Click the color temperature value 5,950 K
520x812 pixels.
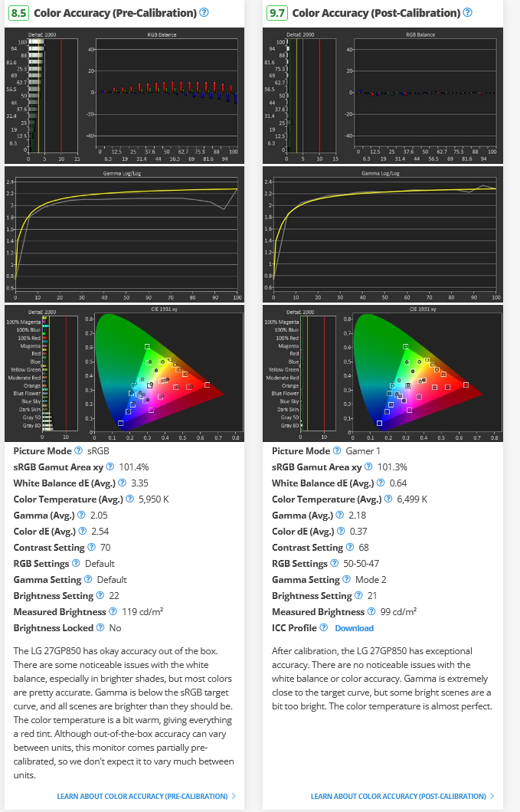(153, 499)
